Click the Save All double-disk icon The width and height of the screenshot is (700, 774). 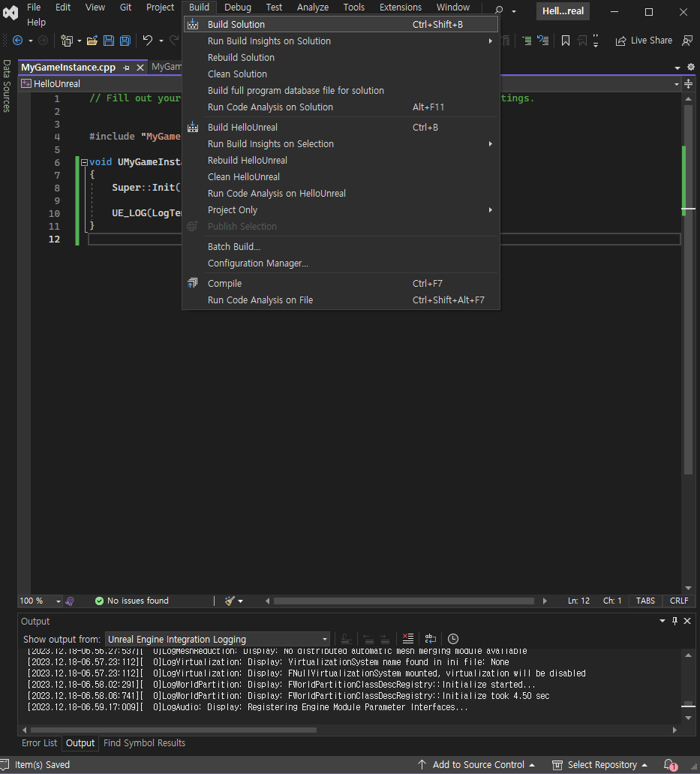tap(125, 41)
